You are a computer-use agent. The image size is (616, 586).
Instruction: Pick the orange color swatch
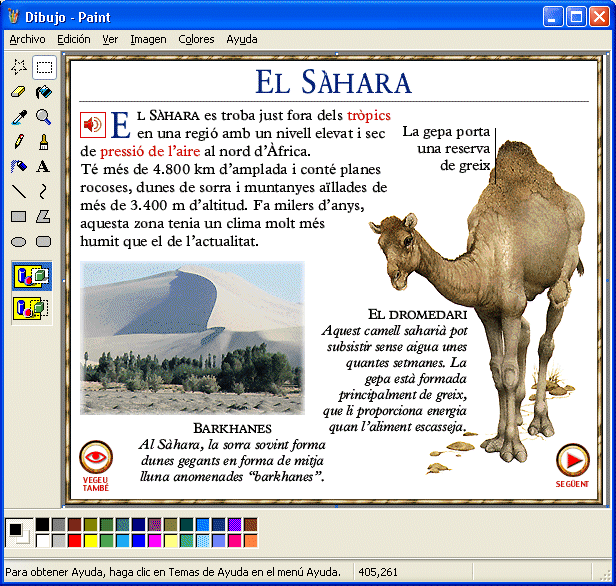pos(251,540)
